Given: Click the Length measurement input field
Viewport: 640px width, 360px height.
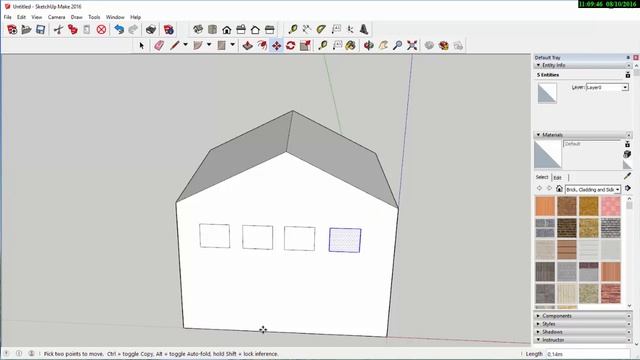Looking at the screenshot, I should pyautogui.click(x=588, y=354).
